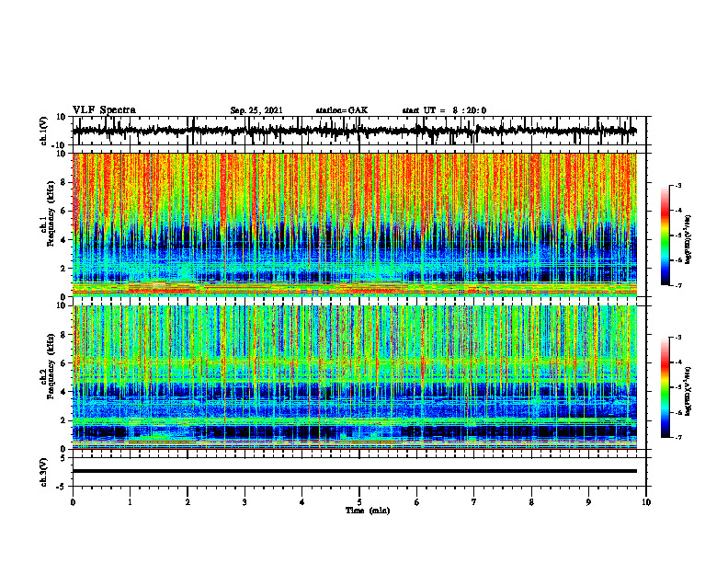Click the "2" kHz tick of ch.2 spectrogram
The image size is (728, 563).
(63, 420)
